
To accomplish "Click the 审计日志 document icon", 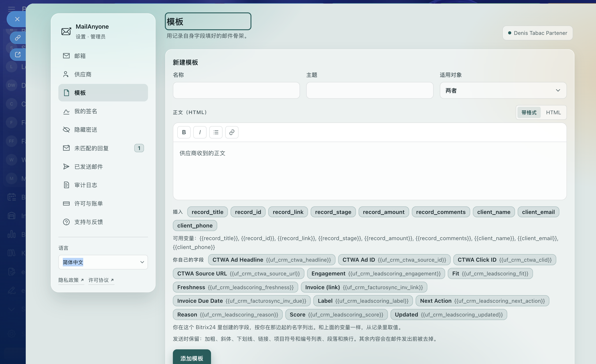I will [66, 185].
